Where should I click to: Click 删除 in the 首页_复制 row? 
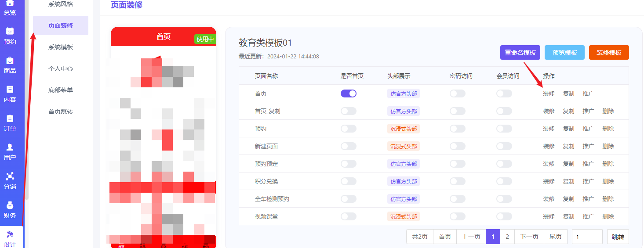pyautogui.click(x=608, y=111)
